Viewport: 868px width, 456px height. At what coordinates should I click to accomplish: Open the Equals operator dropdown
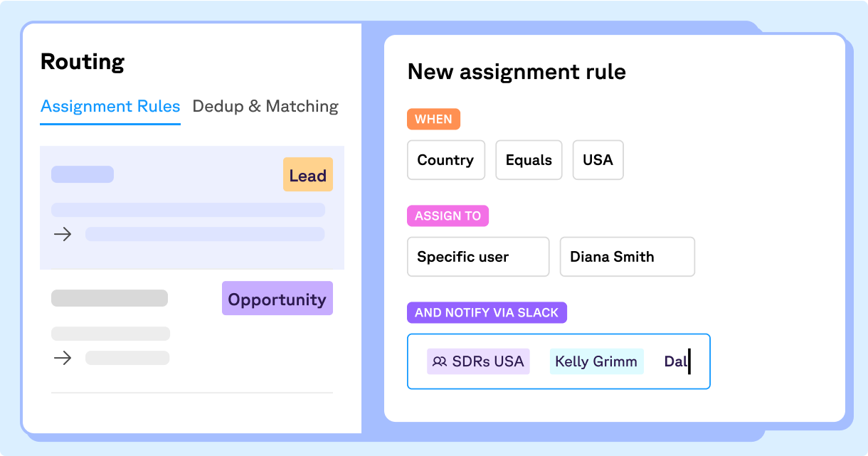(529, 160)
